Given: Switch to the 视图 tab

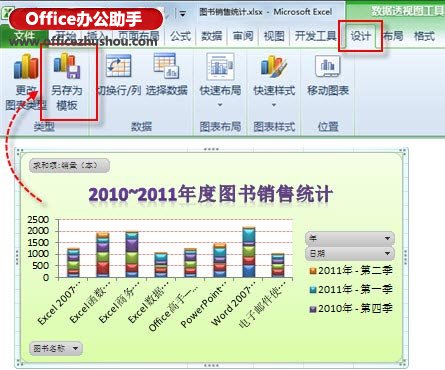Looking at the screenshot, I should [x=274, y=36].
